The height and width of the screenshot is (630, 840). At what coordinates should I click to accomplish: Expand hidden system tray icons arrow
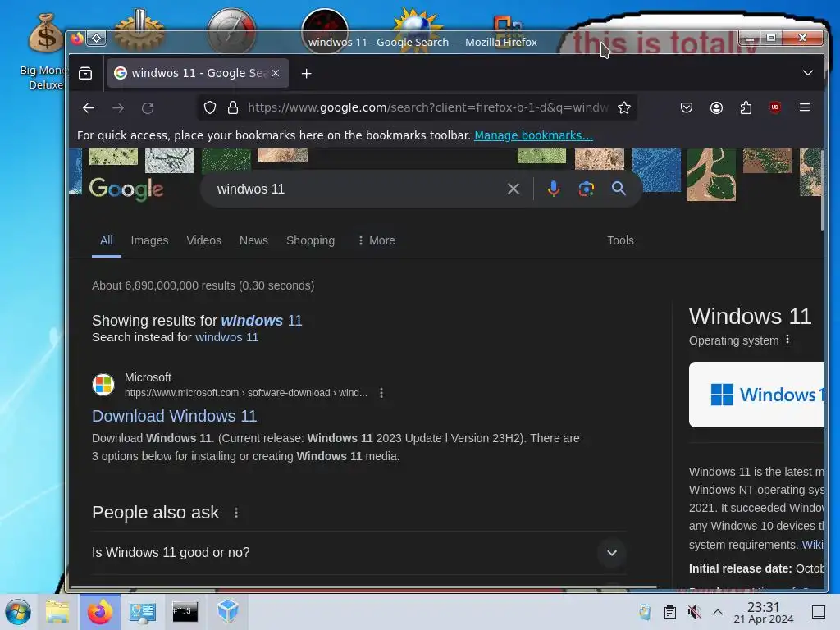tap(718, 612)
